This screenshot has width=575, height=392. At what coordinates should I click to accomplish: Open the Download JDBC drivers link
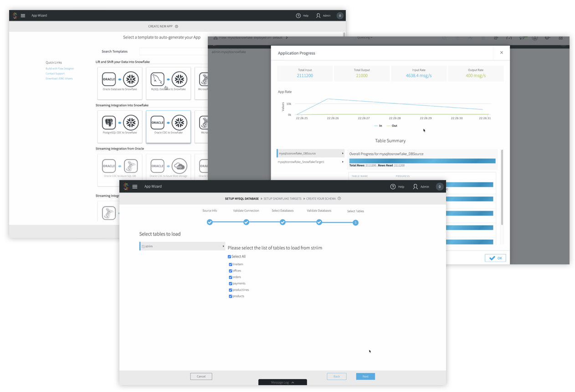(x=59, y=78)
